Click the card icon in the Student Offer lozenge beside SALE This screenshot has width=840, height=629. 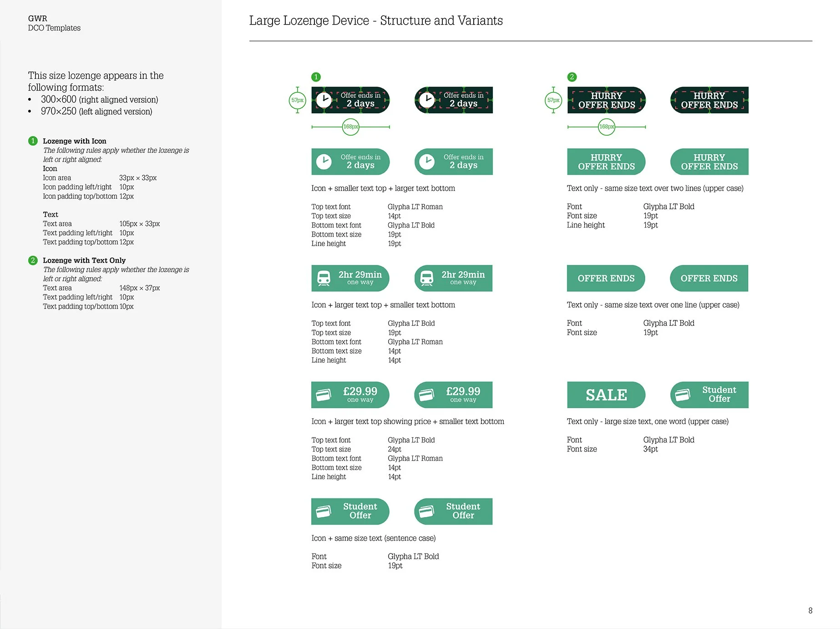point(683,395)
